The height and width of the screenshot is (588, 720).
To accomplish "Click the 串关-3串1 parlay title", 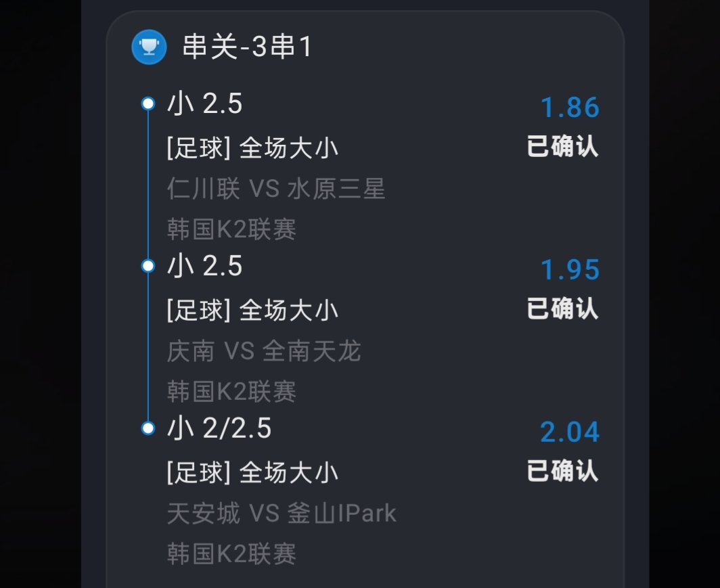I will point(247,47).
